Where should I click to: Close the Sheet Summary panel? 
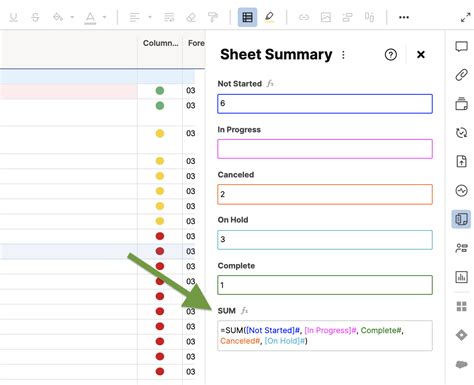(421, 55)
